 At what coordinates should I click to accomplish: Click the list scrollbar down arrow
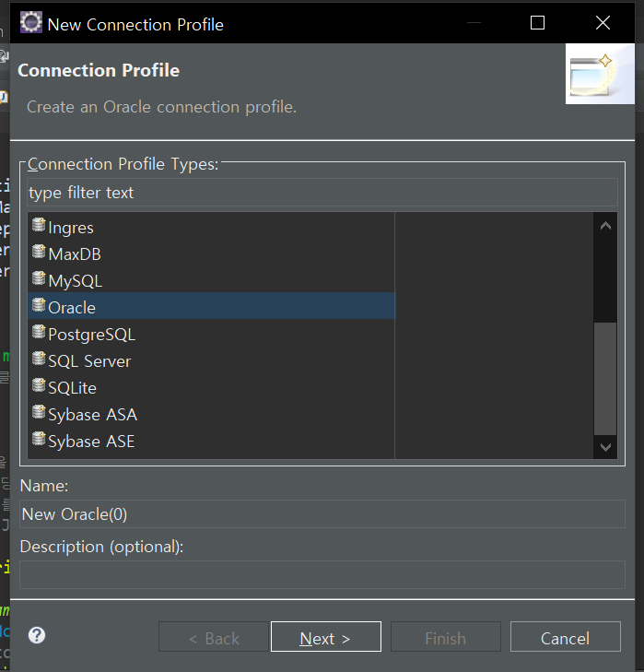pyautogui.click(x=605, y=447)
